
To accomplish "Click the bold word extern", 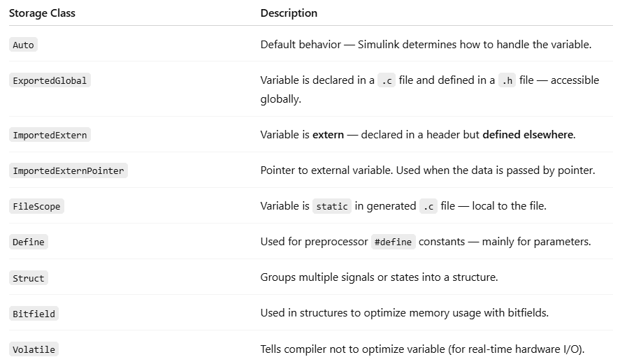I will click(328, 134).
